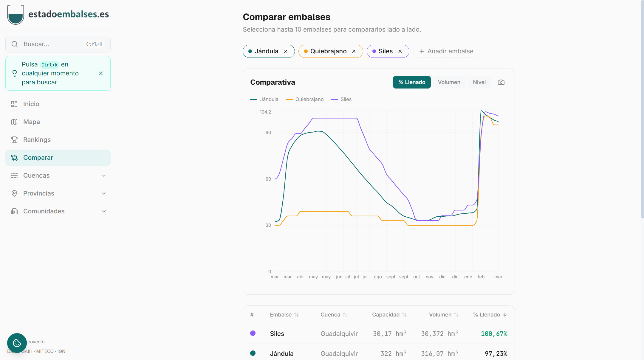The width and height of the screenshot is (644, 360).
Task: Remove the Siles reservoir chip
Action: click(x=400, y=51)
